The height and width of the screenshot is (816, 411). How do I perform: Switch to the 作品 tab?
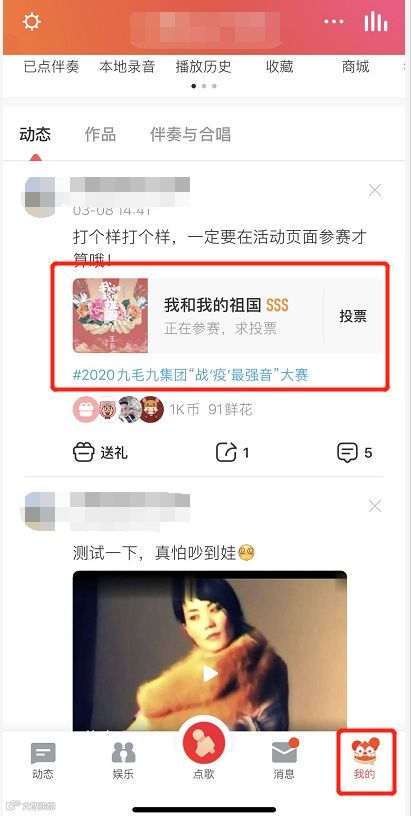click(100, 135)
